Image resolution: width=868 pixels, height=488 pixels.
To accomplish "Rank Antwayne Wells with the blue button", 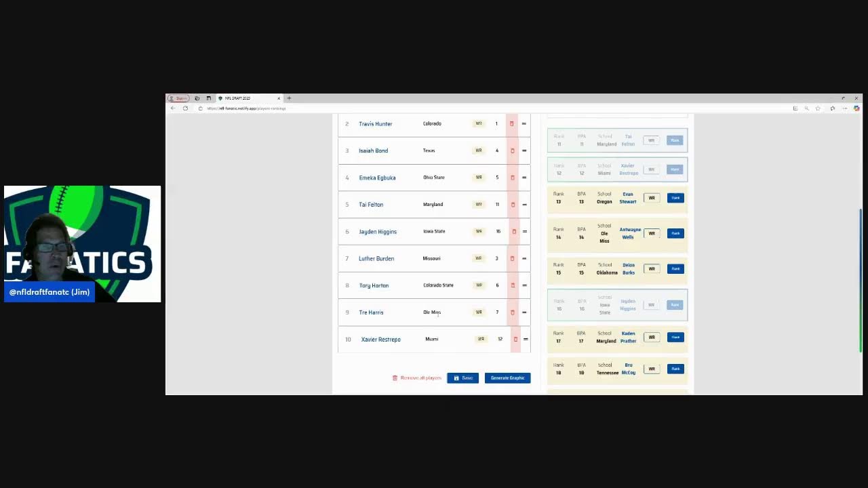I will click(x=675, y=233).
